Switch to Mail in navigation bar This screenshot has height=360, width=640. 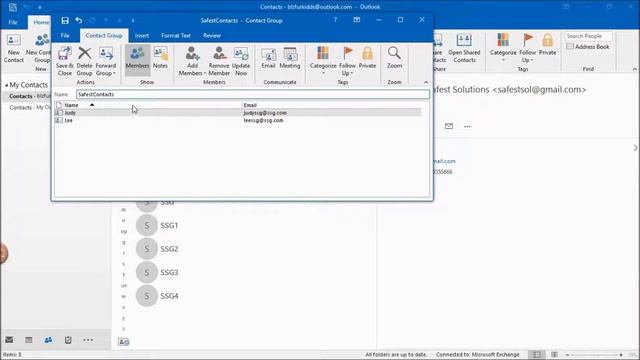coord(9,340)
